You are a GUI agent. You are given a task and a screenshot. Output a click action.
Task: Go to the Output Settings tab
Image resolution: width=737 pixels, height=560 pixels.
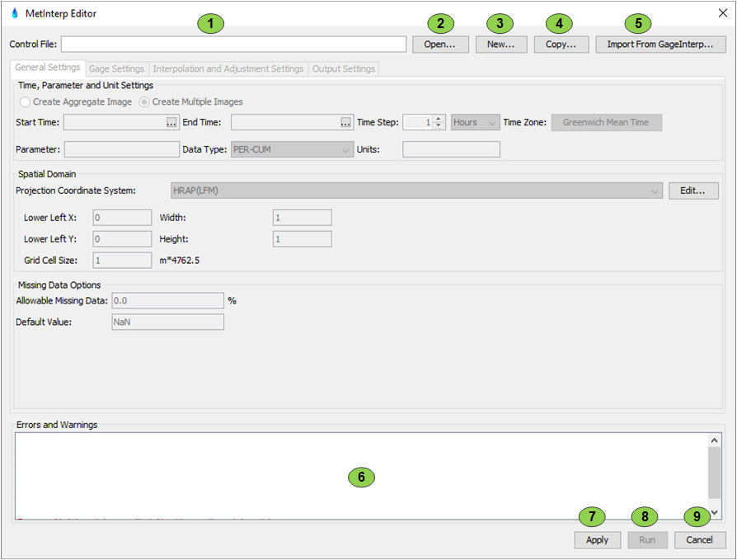point(343,69)
